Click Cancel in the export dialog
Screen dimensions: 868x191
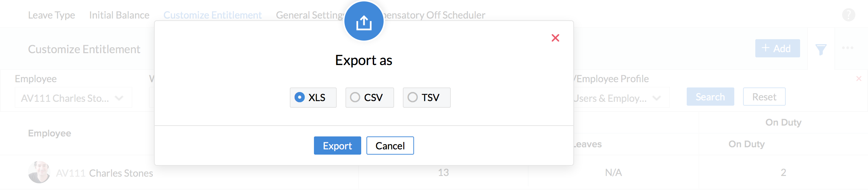(390, 146)
